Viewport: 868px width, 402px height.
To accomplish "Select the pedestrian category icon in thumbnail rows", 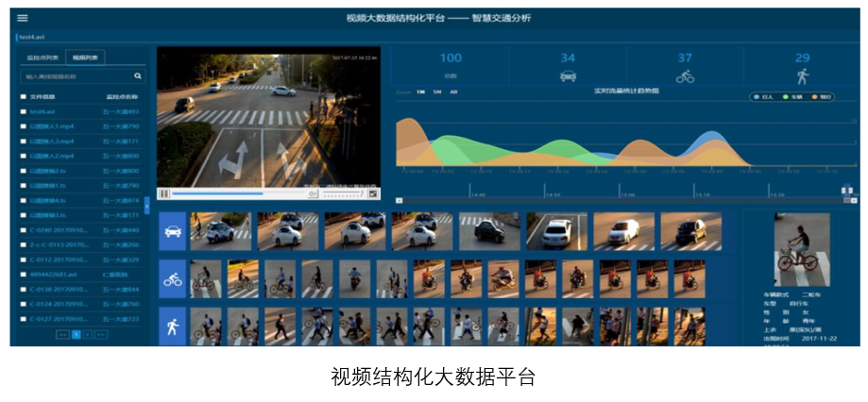I will coord(172,327).
